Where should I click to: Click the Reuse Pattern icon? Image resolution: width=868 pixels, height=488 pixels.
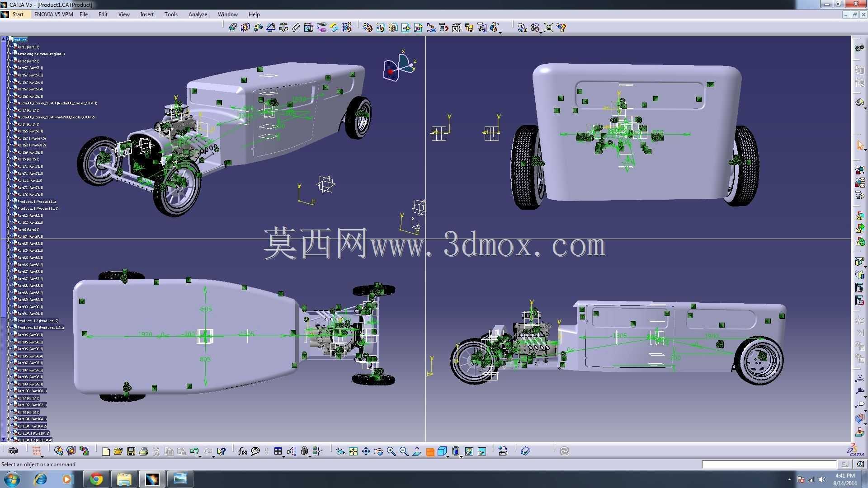(347, 28)
